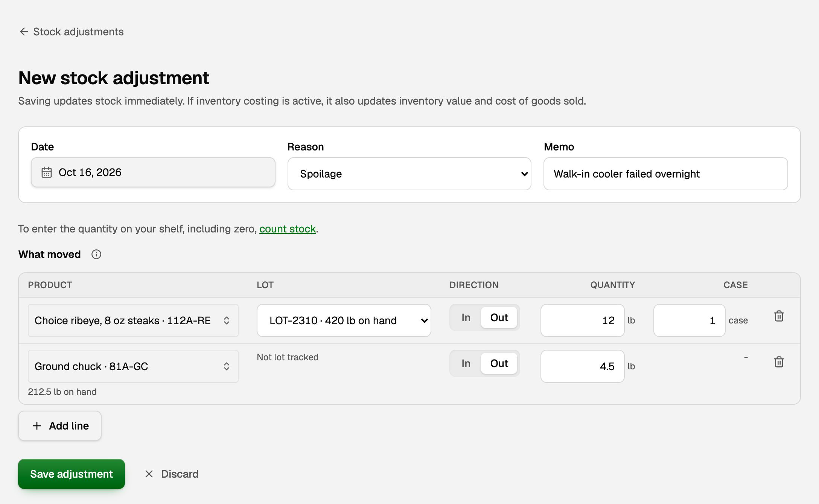Focus the 4.5 lb quantity field
This screenshot has width=819, height=504.
click(x=583, y=366)
